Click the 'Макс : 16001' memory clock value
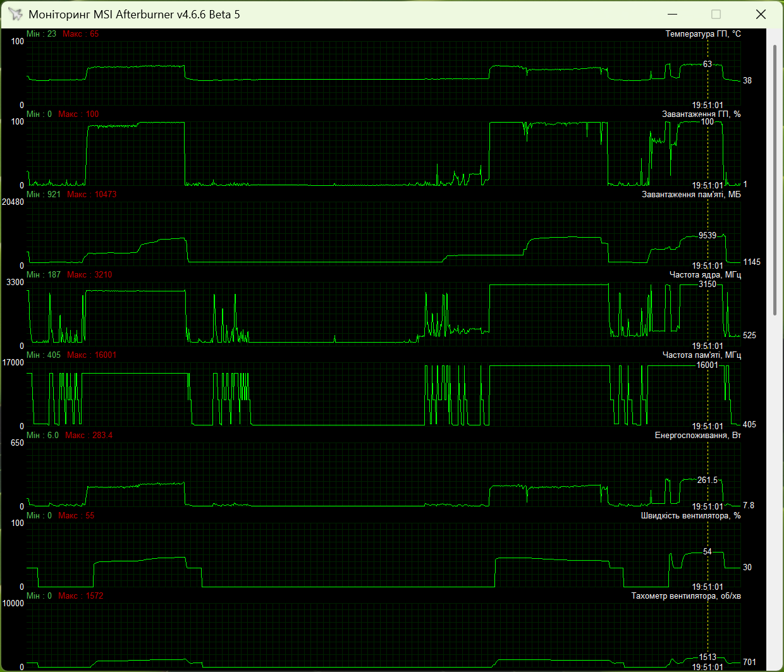Viewport: 784px width, 672px height. 92,355
